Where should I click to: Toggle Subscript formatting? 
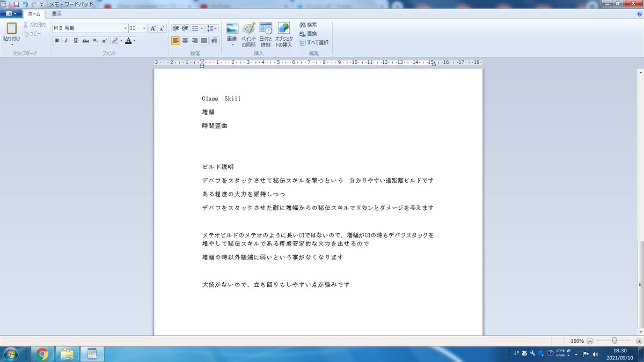coord(95,40)
